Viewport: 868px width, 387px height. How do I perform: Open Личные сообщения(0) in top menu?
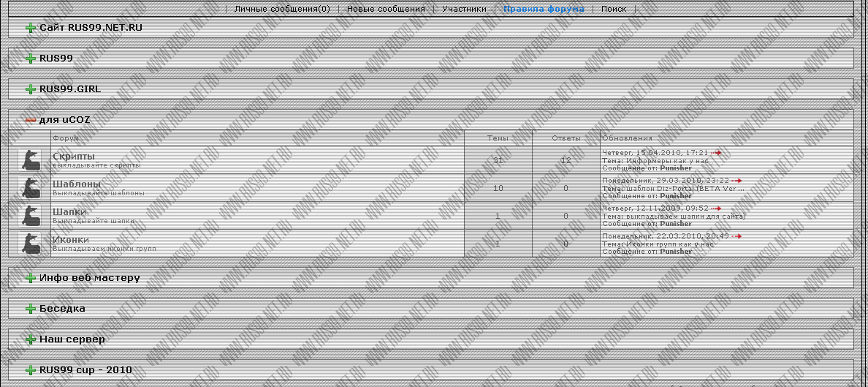tap(282, 9)
